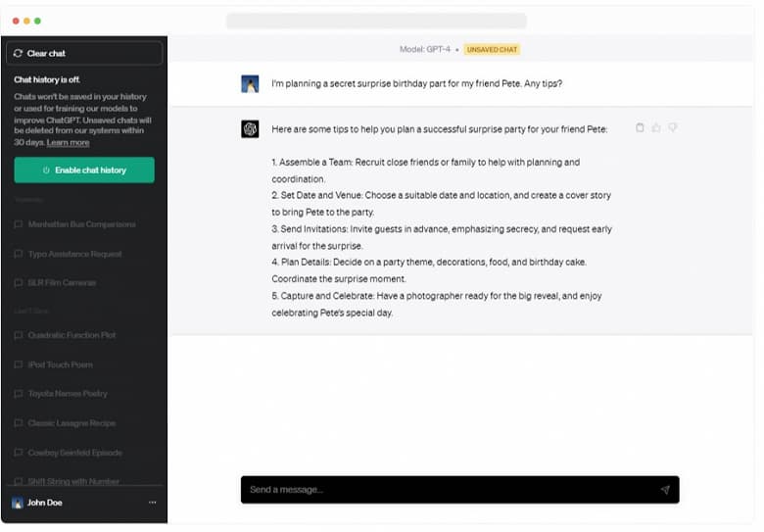Open the three-dot menu next to John Doe

(x=153, y=503)
